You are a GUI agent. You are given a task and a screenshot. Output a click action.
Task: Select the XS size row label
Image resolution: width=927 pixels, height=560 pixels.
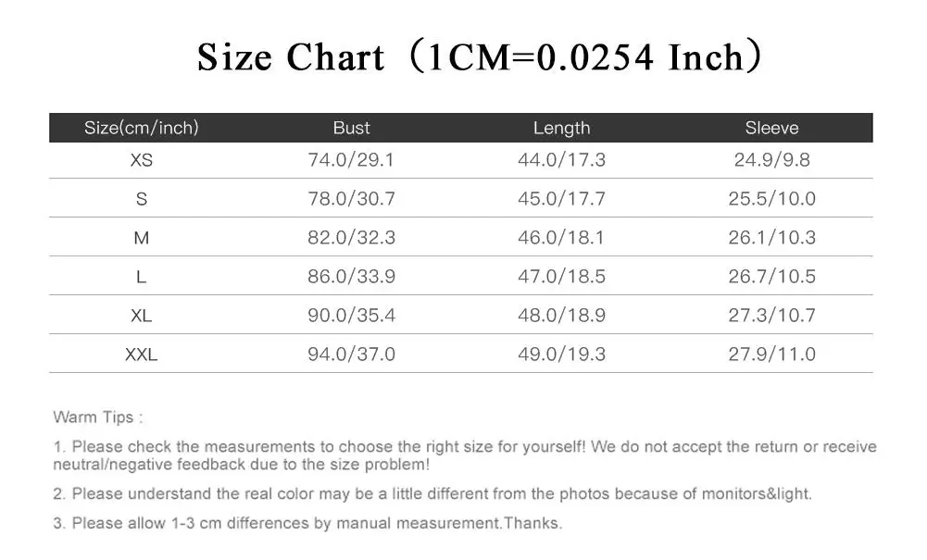click(142, 160)
